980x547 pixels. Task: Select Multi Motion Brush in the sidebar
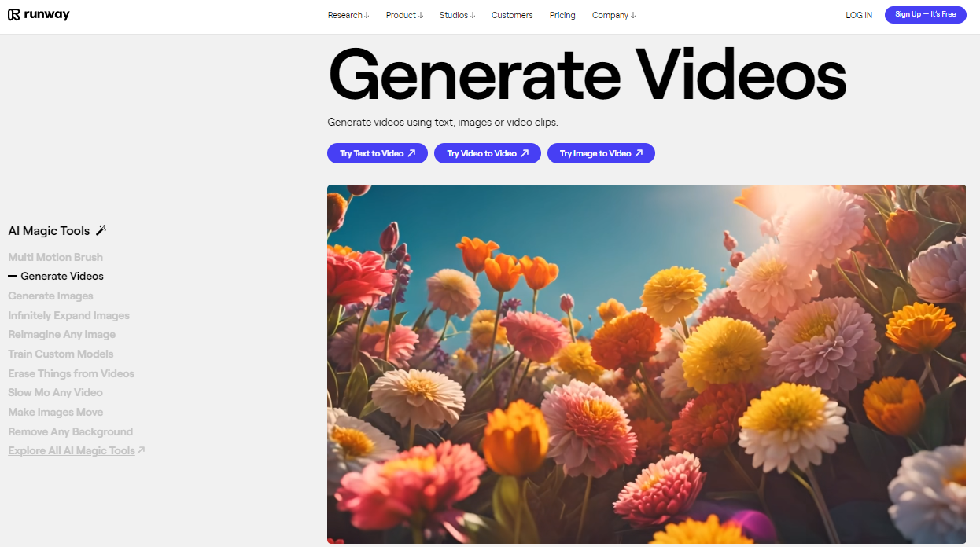[55, 257]
